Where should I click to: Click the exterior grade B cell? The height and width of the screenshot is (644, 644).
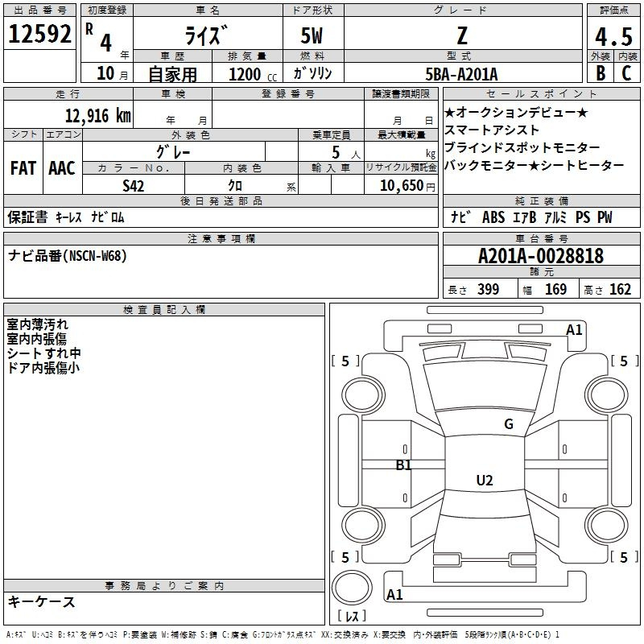(x=600, y=72)
